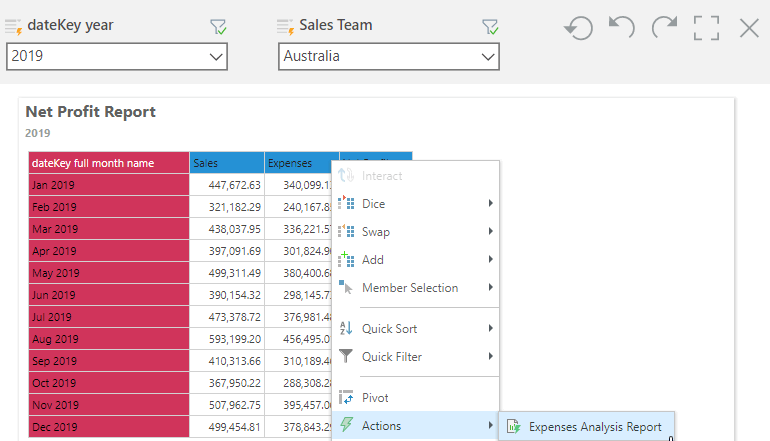770x441 pixels.
Task: Click the Swap grid icon in context menu
Action: coord(346,231)
